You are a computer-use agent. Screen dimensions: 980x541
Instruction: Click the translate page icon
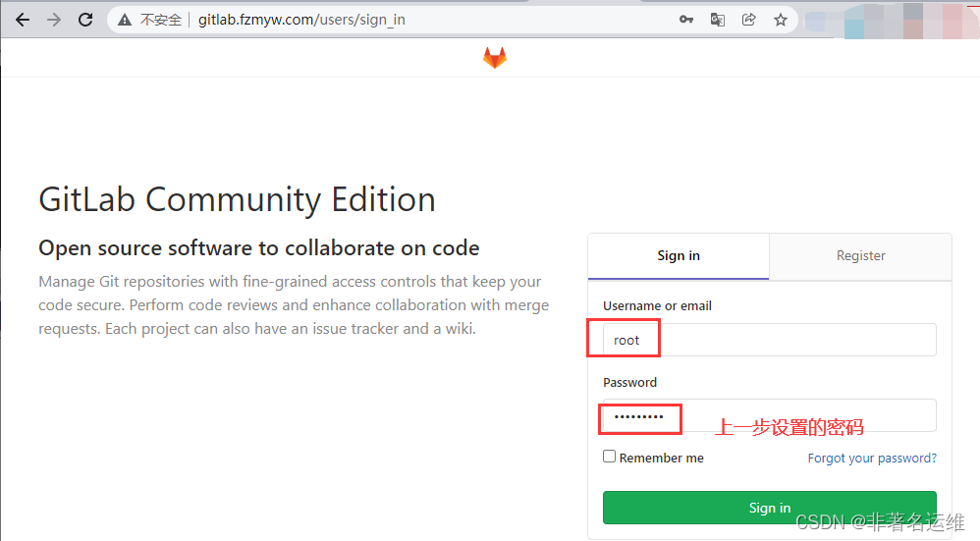[718, 20]
